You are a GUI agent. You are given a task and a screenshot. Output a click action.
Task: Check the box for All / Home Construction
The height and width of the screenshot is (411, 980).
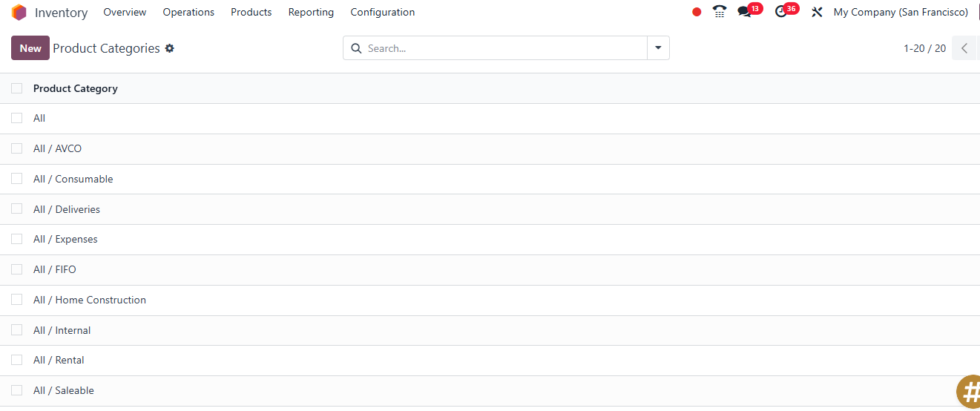[x=17, y=300]
